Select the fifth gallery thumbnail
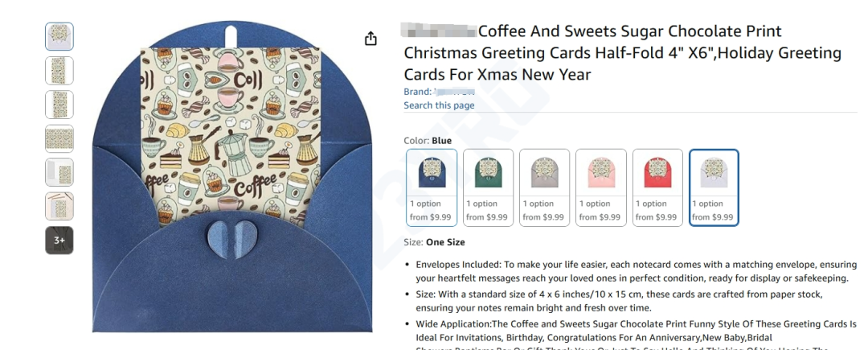 tap(59, 172)
